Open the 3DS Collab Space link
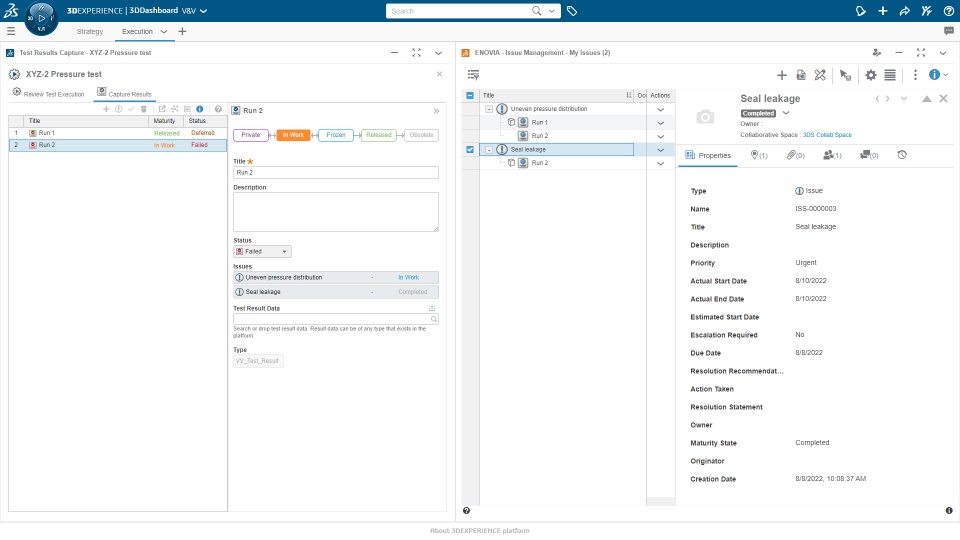960x540 pixels. pyautogui.click(x=827, y=135)
